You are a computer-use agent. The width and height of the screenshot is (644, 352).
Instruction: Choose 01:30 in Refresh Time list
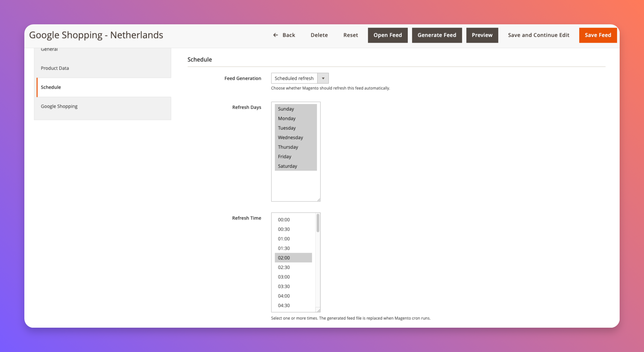click(293, 248)
